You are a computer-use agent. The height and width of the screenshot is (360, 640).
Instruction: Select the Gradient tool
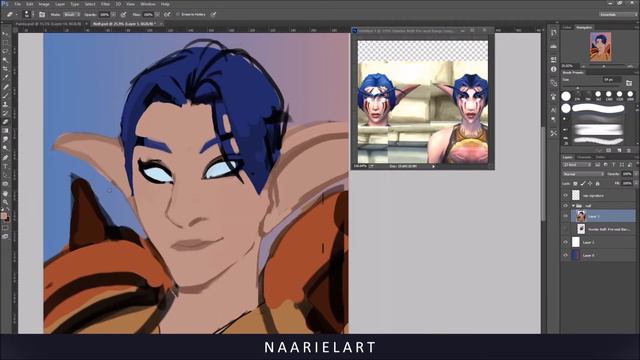pos(5,131)
